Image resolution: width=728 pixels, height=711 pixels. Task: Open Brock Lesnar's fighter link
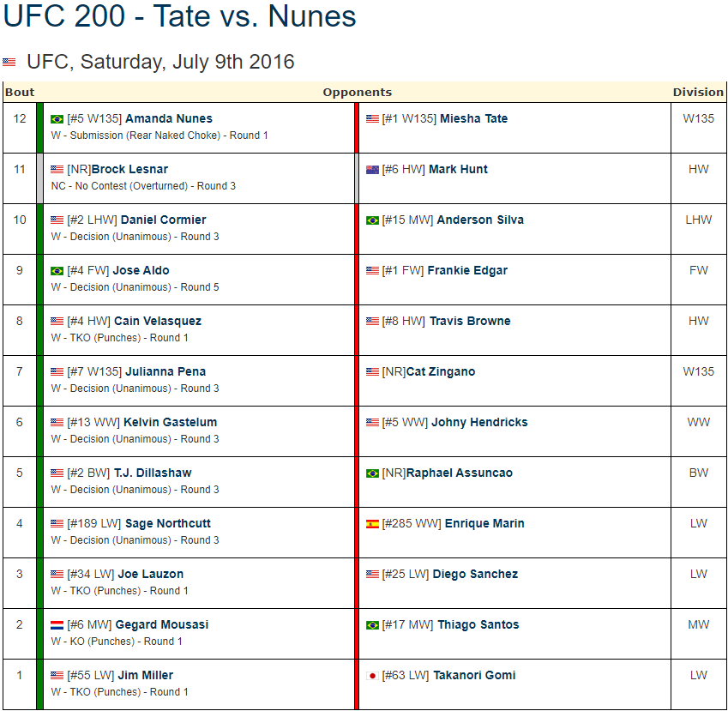pyautogui.click(x=129, y=170)
